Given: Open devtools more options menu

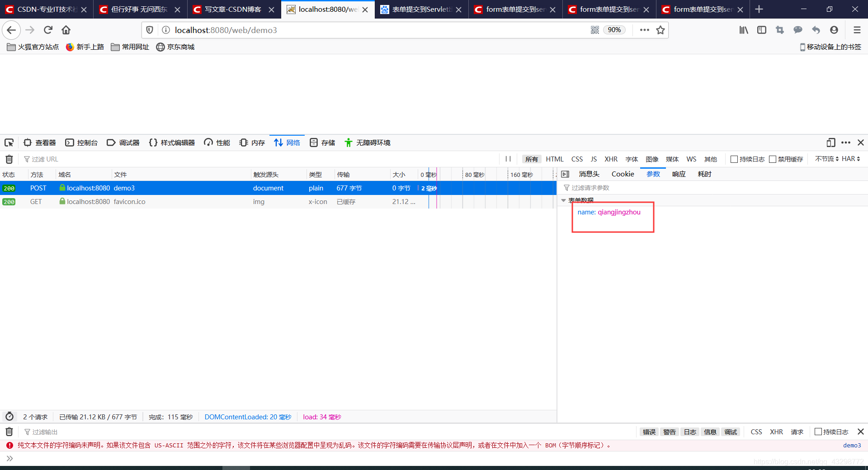Looking at the screenshot, I should [x=846, y=142].
